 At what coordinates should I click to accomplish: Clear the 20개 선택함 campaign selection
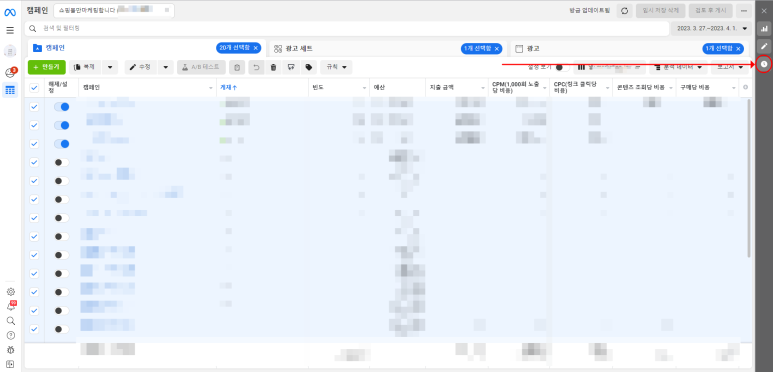click(256, 48)
